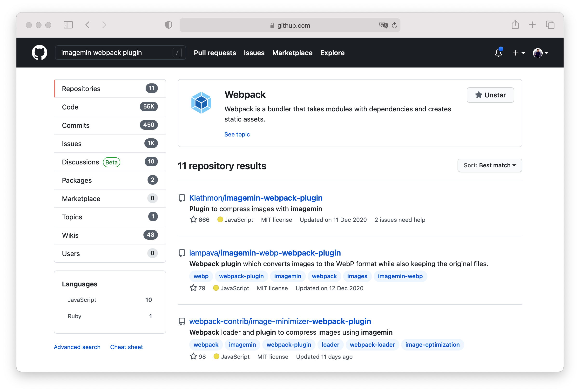The image size is (580, 392).
Task: Open a new Safari tab with plus icon
Action: (532, 25)
